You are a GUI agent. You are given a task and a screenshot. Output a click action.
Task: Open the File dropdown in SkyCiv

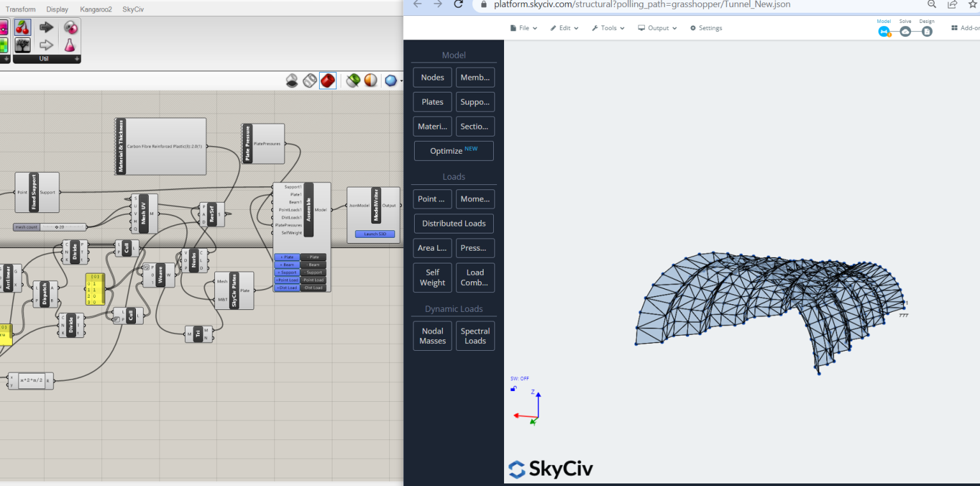point(523,27)
